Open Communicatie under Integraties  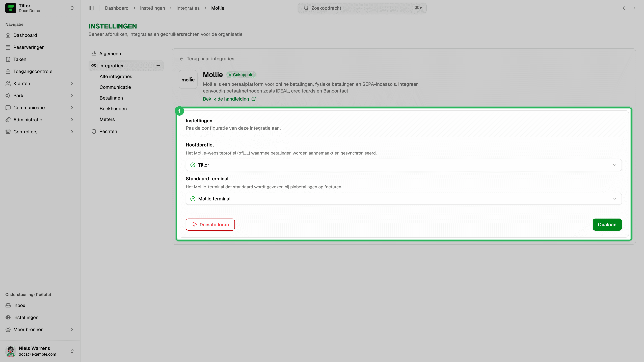(x=115, y=87)
